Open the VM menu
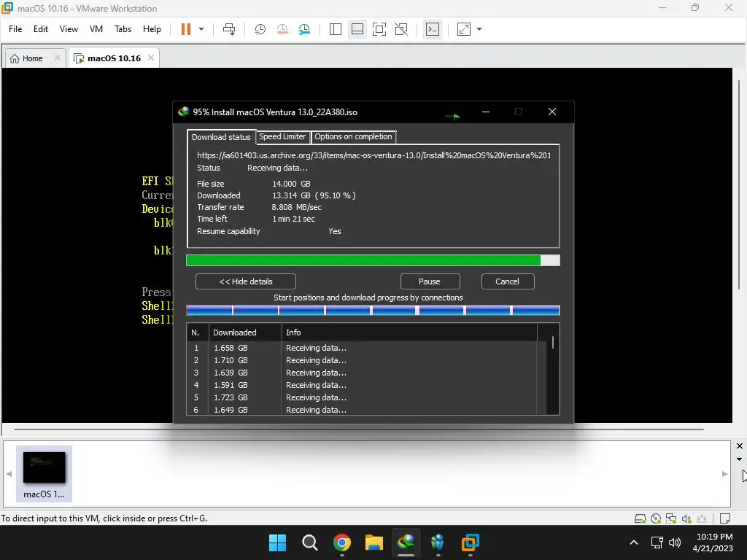 (96, 29)
